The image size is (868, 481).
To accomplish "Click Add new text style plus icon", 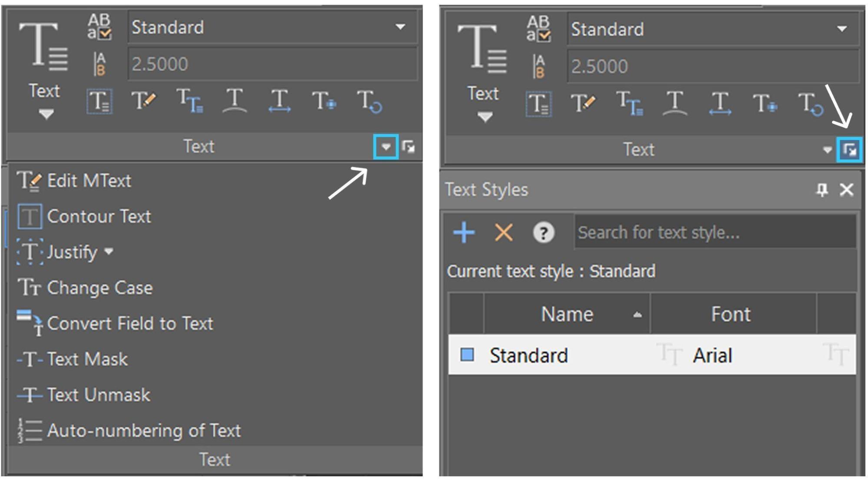I will pos(463,232).
